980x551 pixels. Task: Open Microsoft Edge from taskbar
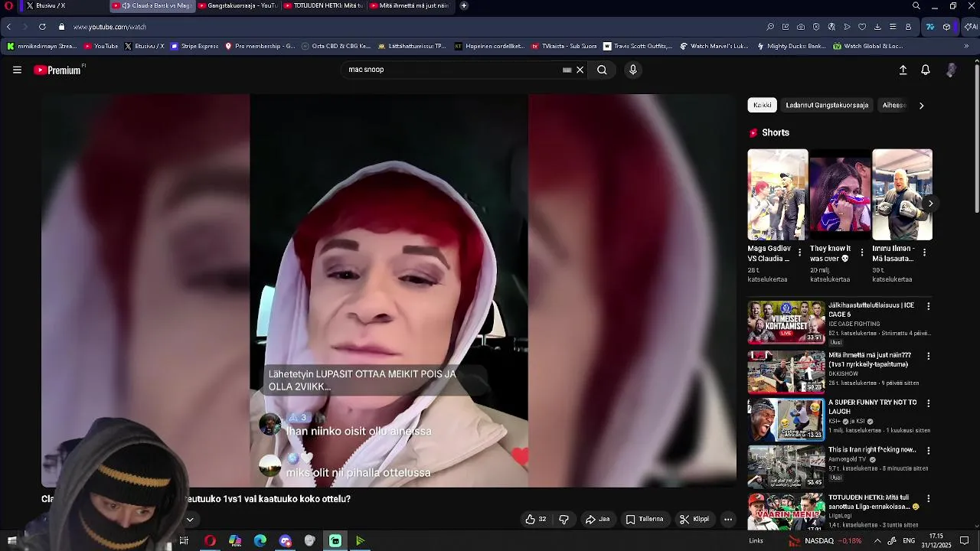[x=260, y=541]
